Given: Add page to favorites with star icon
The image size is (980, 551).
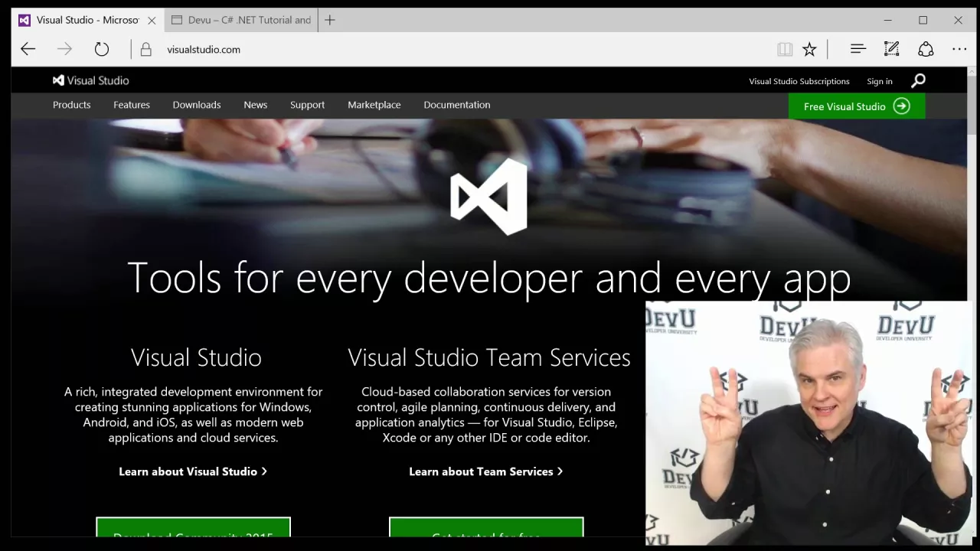Looking at the screenshot, I should pos(809,49).
